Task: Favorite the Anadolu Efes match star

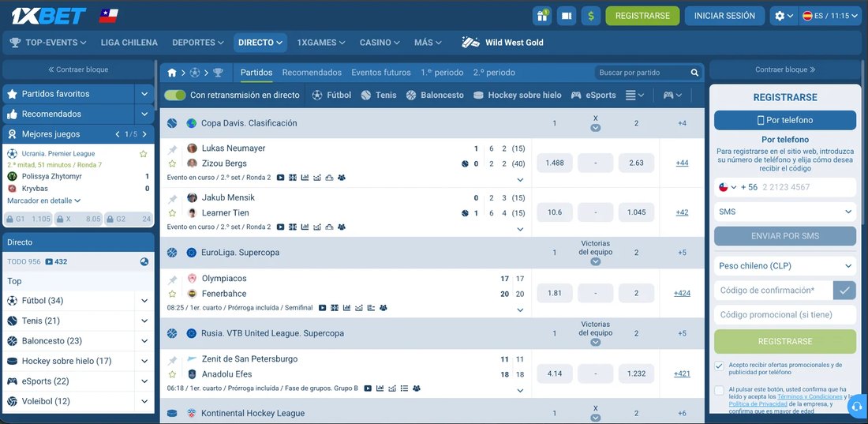Action: click(172, 374)
